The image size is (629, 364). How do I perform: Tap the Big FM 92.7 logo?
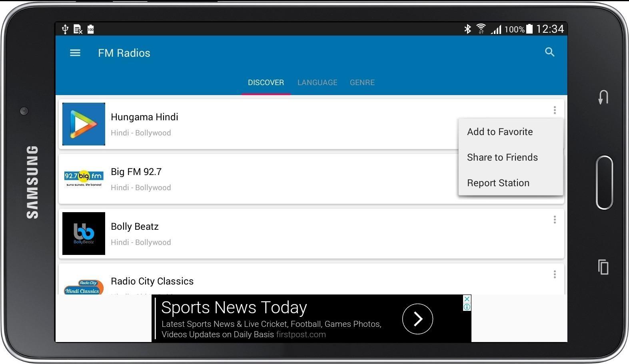(84, 179)
